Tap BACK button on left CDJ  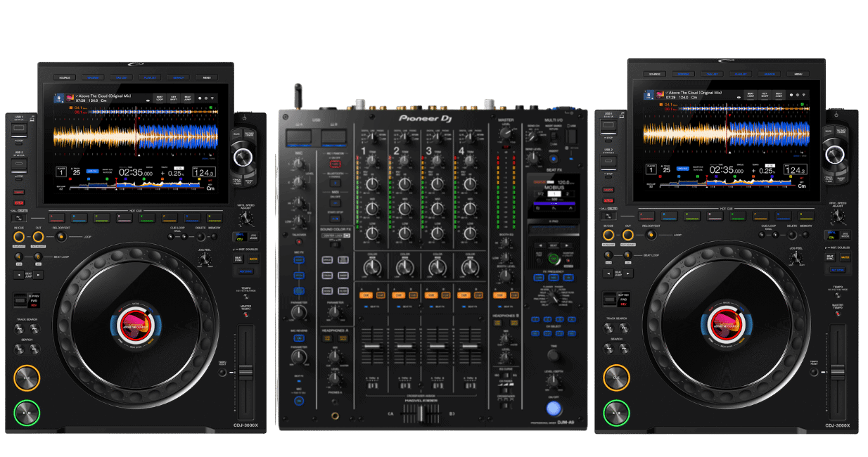coord(236,134)
